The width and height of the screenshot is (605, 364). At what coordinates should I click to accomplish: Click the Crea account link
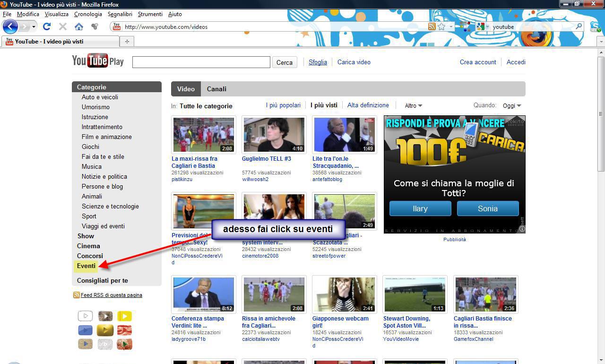tap(478, 62)
